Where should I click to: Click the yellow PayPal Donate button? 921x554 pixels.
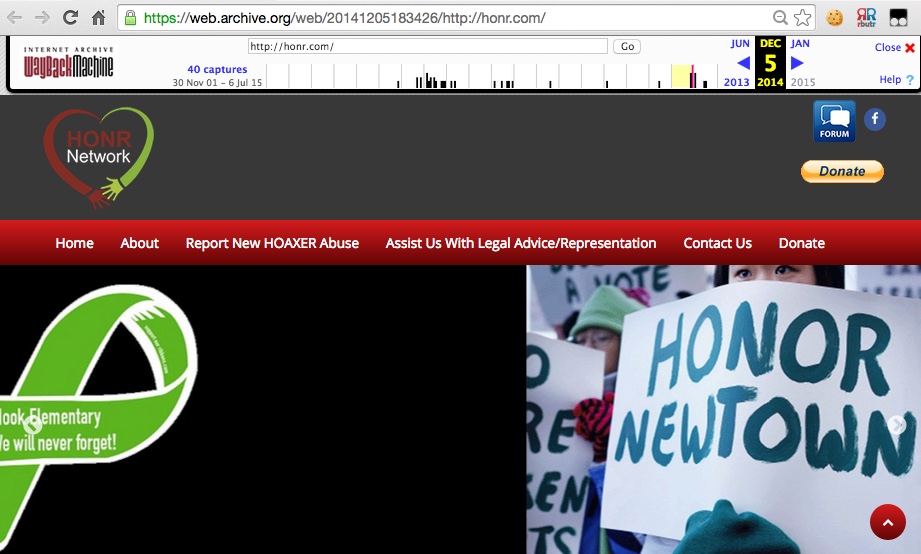pos(842,171)
